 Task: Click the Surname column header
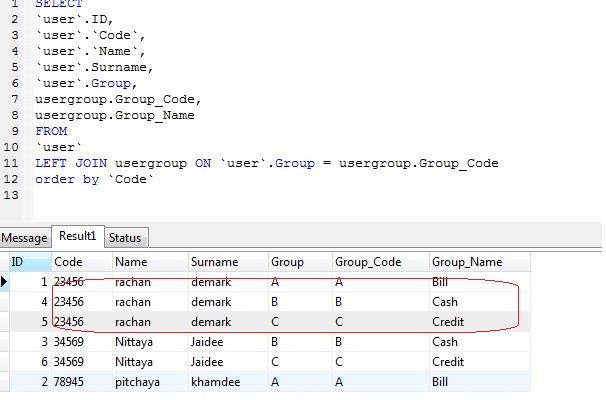(x=214, y=262)
